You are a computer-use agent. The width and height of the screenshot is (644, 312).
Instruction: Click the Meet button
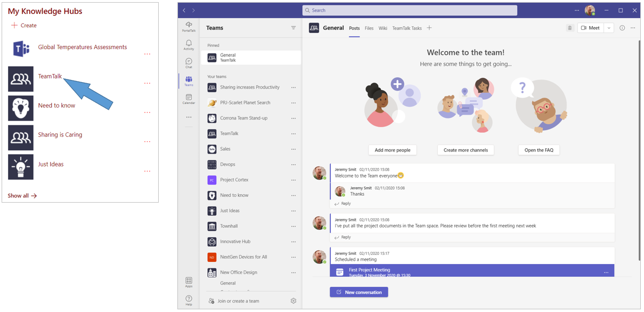590,28
